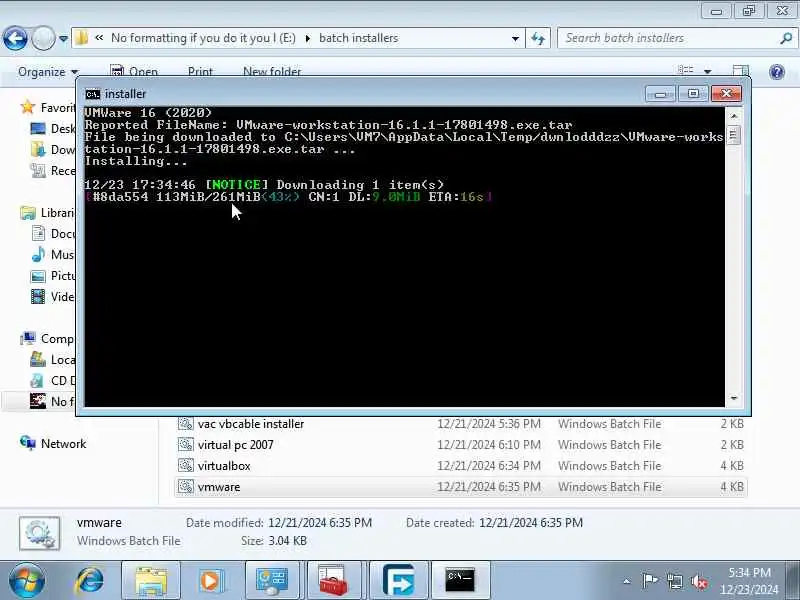The image size is (800, 600).
Task: Click the virtualbox batch file icon
Action: (186, 466)
